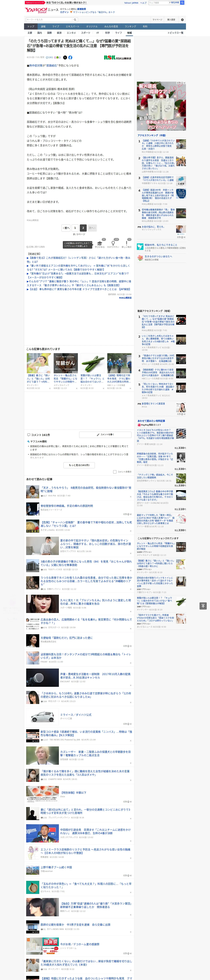Open the 有料 tab
The height and width of the screenshot is (980, 210).
(145, 26)
